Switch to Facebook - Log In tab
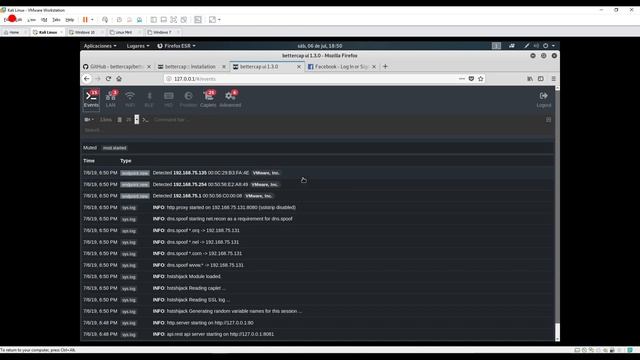The width and height of the screenshot is (640, 360). click(341, 67)
